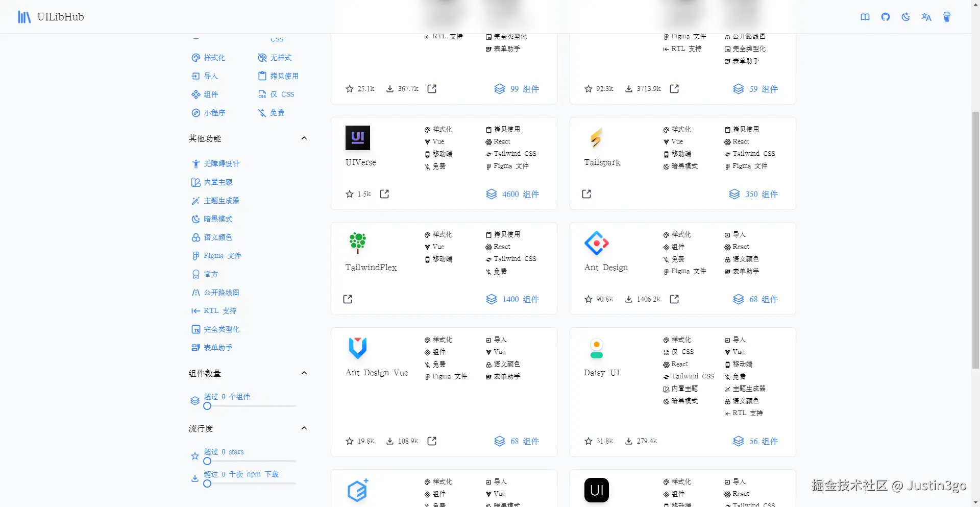Open the 59 组件 link
This screenshot has width=980, height=507.
[755, 89]
